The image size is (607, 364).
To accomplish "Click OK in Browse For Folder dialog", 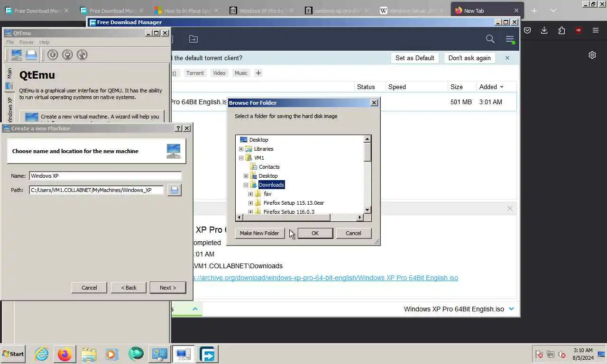I will coord(315,233).
